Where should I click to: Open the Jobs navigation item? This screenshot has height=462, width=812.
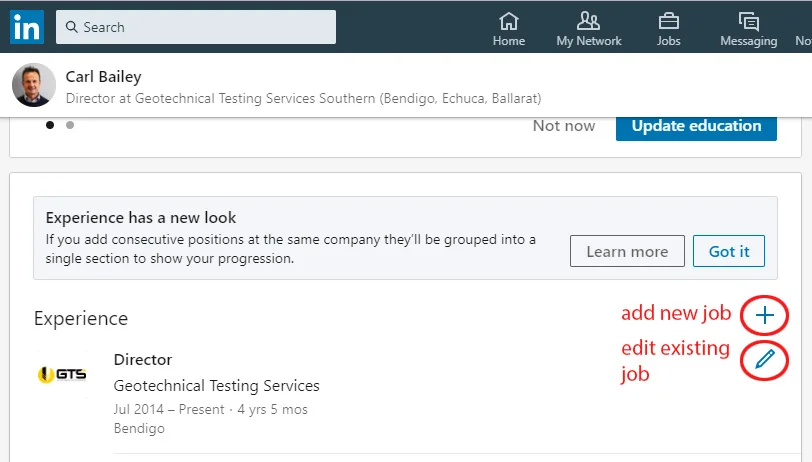(669, 30)
